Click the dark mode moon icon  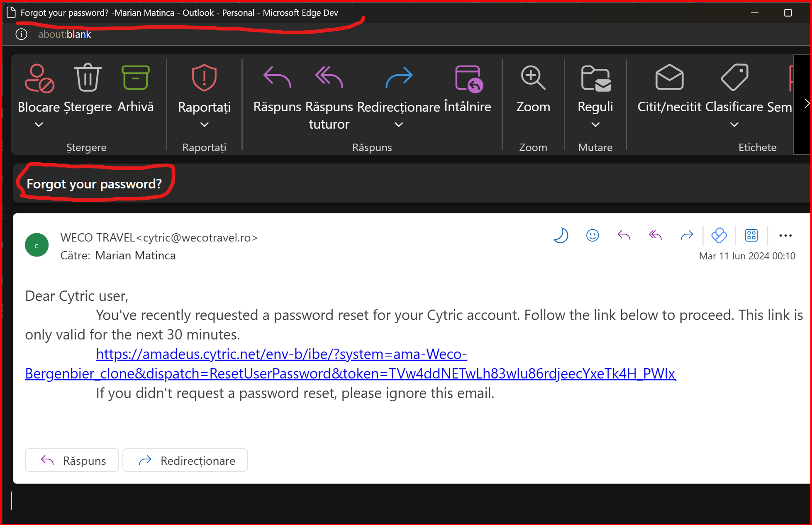[x=561, y=235]
